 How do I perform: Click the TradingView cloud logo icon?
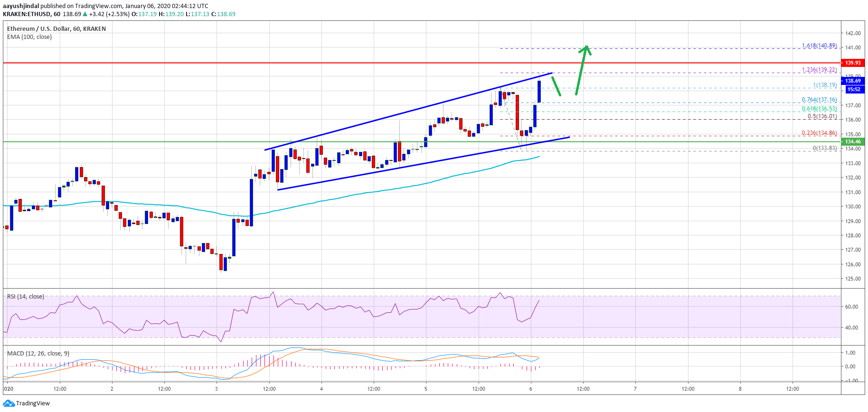click(x=9, y=403)
